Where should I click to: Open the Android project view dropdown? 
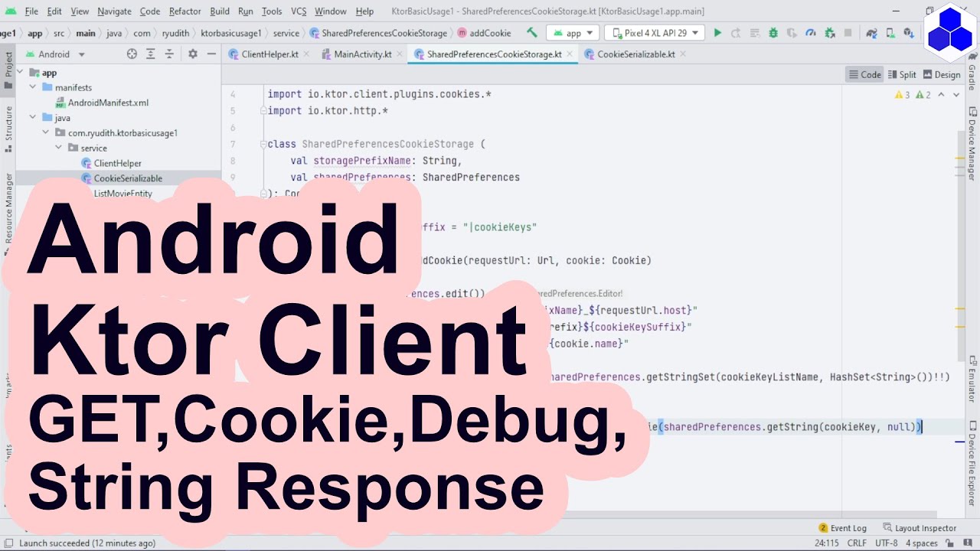[x=54, y=54]
